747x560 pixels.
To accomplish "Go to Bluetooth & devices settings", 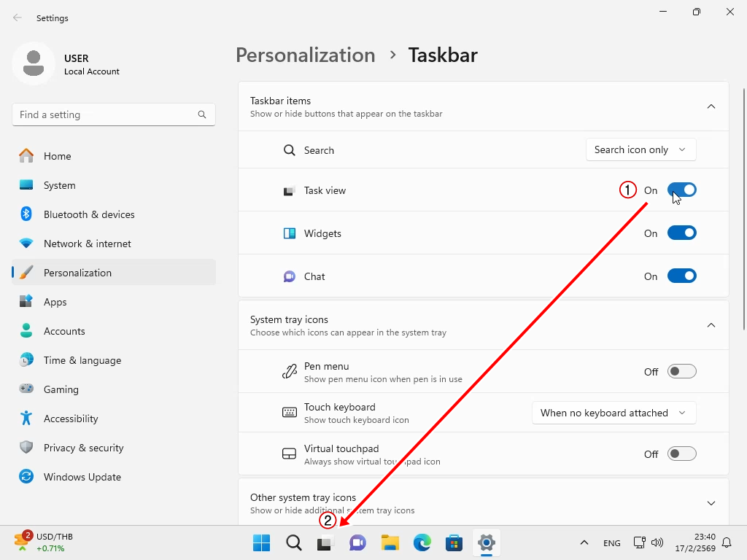I will 89,214.
